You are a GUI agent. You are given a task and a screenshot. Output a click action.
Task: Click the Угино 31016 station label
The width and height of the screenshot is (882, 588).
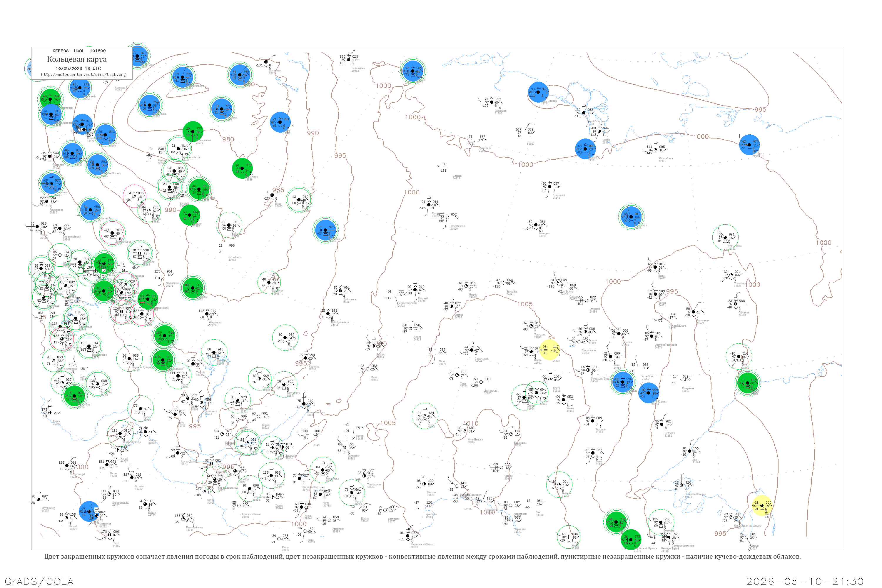click(x=570, y=410)
